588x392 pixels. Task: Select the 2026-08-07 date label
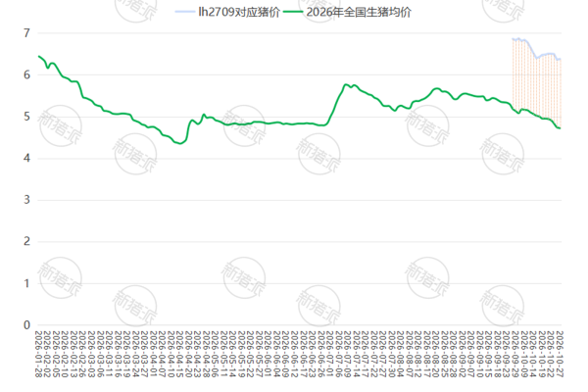[410, 354]
